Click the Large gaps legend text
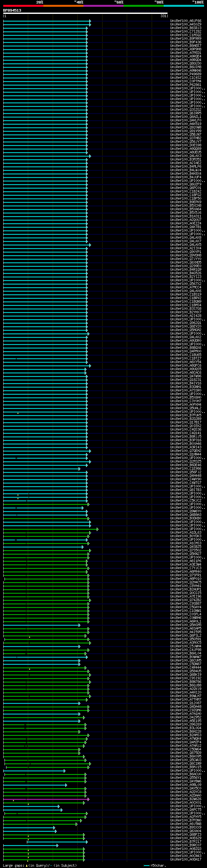 coord(40,865)
